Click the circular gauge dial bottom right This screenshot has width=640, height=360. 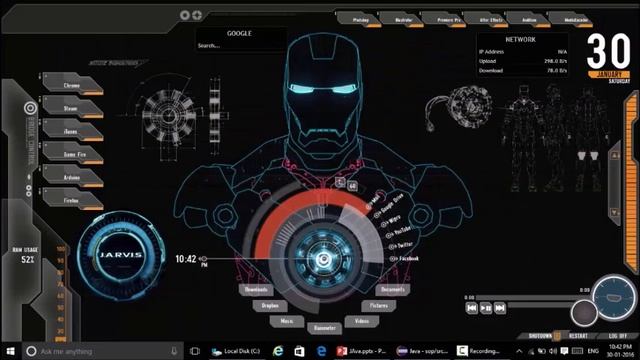(x=614, y=297)
